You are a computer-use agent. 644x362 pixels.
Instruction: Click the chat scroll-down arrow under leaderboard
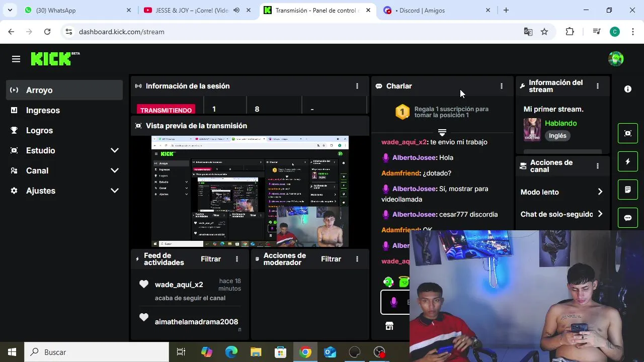(x=442, y=133)
